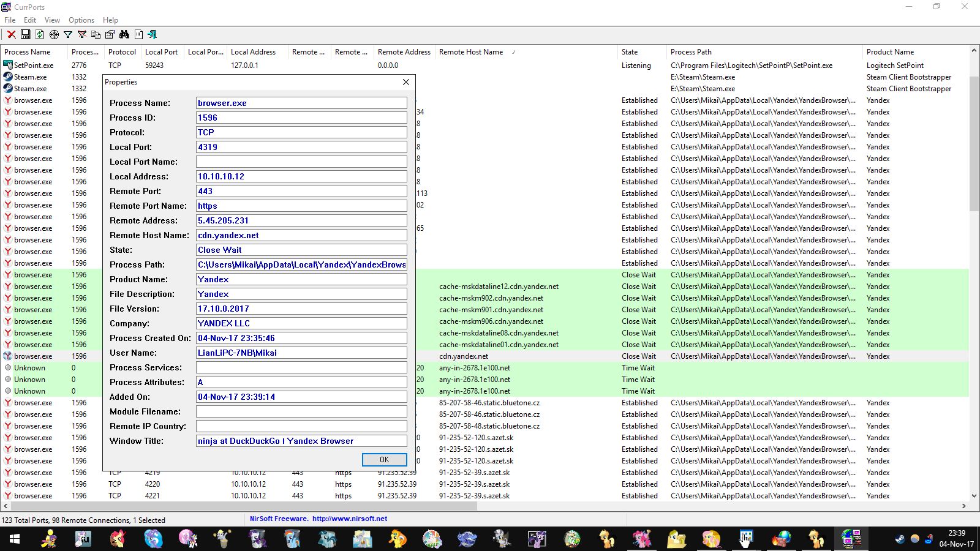Click the crossed-out funnel toolbar icon
980x551 pixels.
(82, 35)
